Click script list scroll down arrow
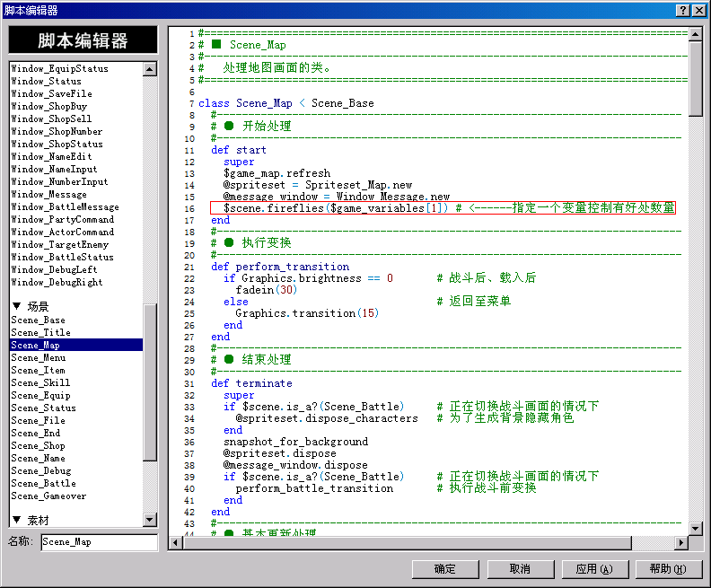711x588 pixels. [150, 520]
